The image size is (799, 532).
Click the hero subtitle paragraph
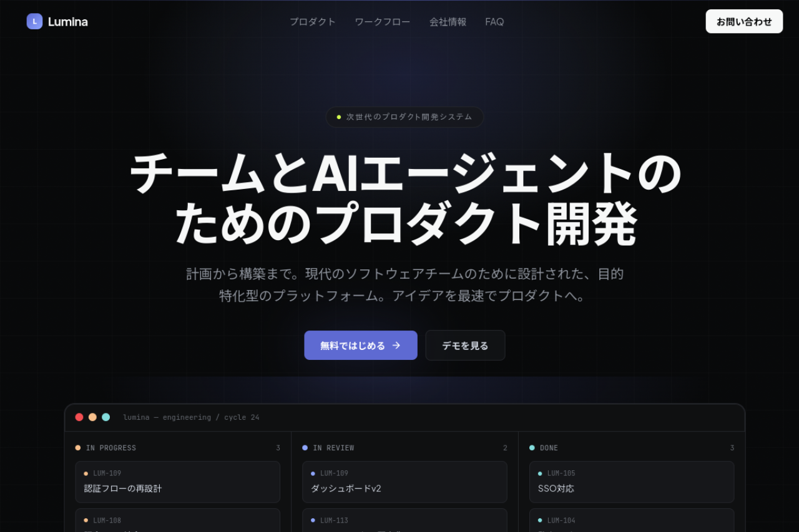[405, 285]
